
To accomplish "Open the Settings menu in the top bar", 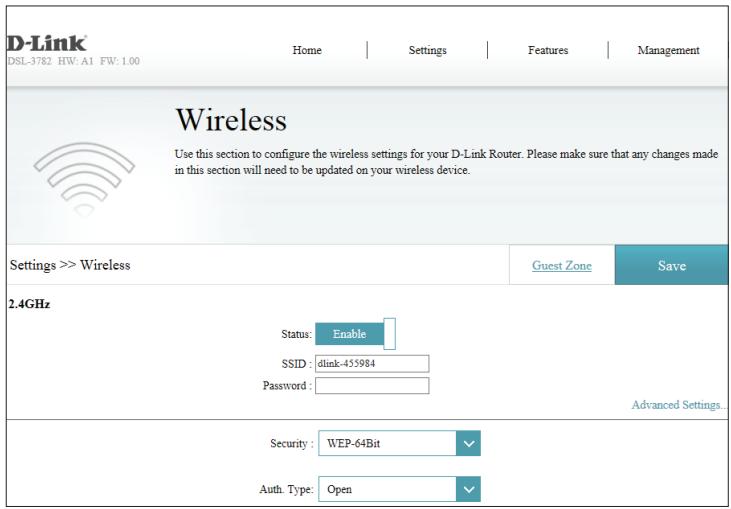I will click(427, 50).
